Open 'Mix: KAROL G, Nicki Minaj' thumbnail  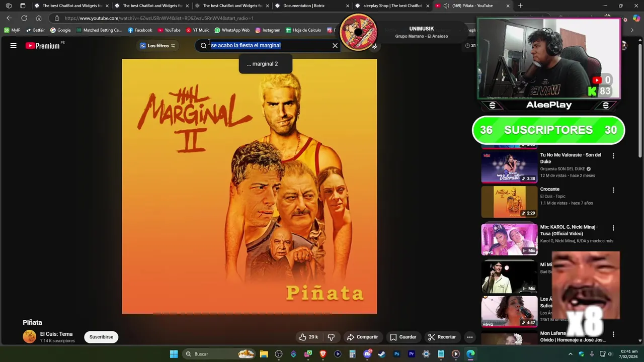coord(509,239)
